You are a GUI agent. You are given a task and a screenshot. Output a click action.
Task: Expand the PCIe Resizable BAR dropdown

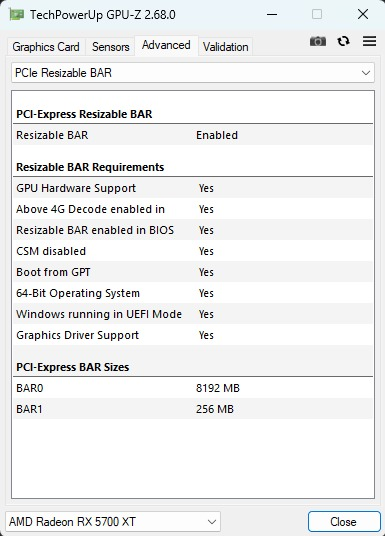tap(193, 73)
